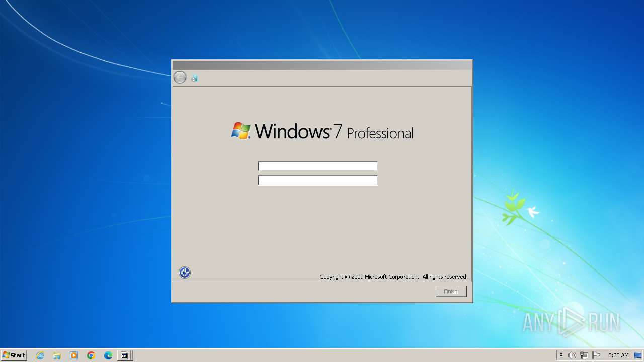Select the running setup app taskbar button
The image size is (644, 362).
tap(125, 355)
